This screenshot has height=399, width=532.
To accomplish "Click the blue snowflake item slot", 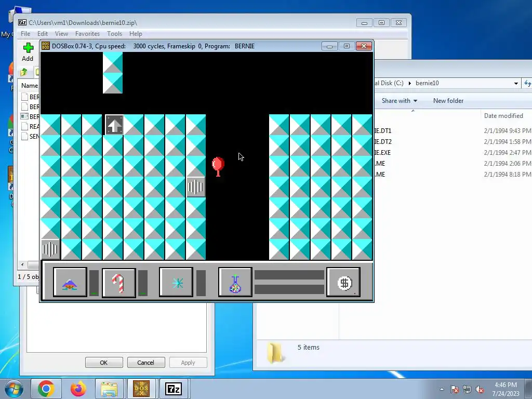I will coord(176,282).
